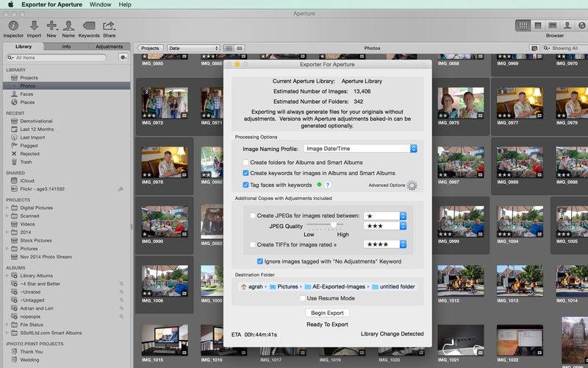Expand the Scanned project folder
The height and width of the screenshot is (368, 588).
(7, 216)
